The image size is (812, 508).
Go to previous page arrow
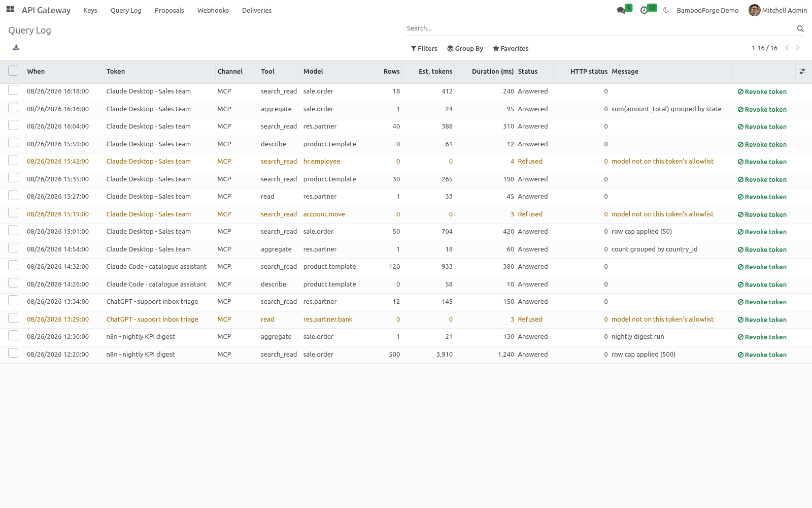[x=787, y=48]
